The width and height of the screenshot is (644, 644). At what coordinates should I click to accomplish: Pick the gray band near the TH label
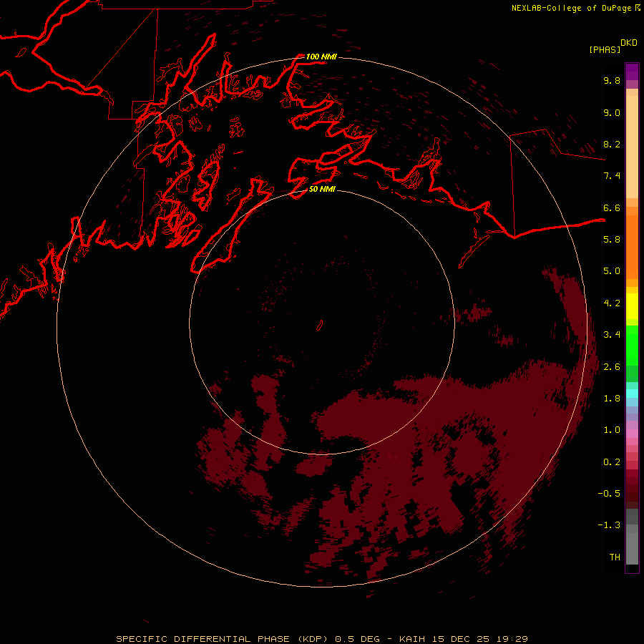[x=632, y=550]
